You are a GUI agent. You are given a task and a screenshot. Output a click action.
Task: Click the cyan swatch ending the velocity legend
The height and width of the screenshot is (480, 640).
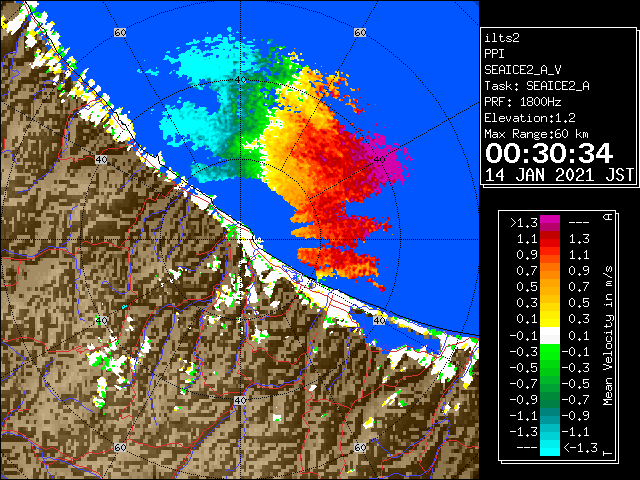pos(550,448)
